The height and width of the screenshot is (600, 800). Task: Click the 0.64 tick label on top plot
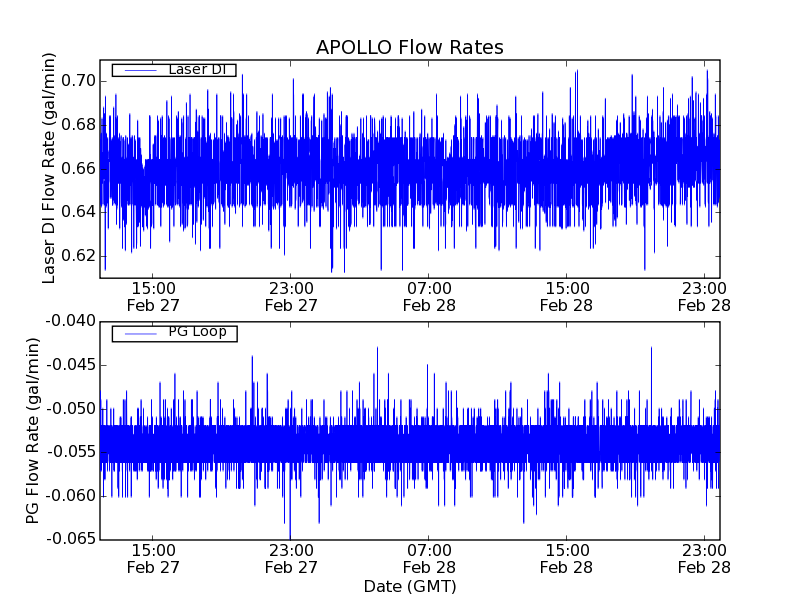(x=78, y=212)
